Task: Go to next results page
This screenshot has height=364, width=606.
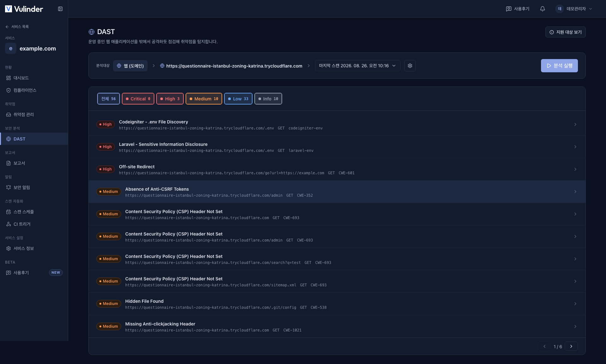Action: [x=571, y=346]
